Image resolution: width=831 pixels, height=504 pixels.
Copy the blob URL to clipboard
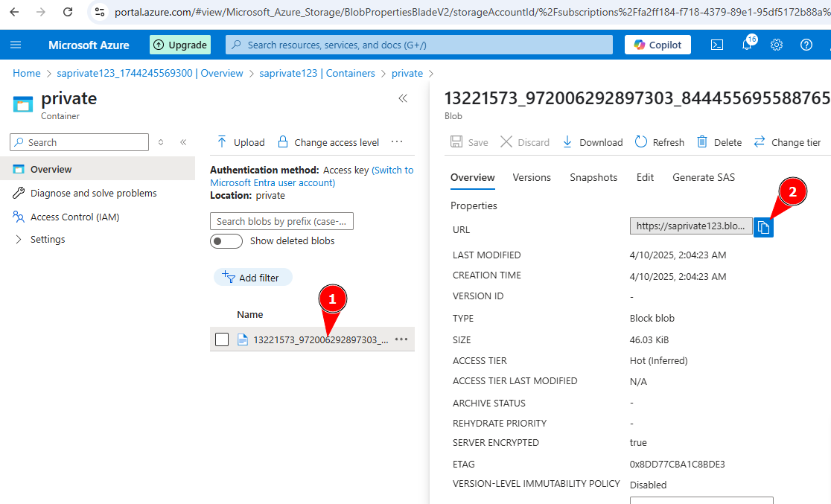(763, 227)
